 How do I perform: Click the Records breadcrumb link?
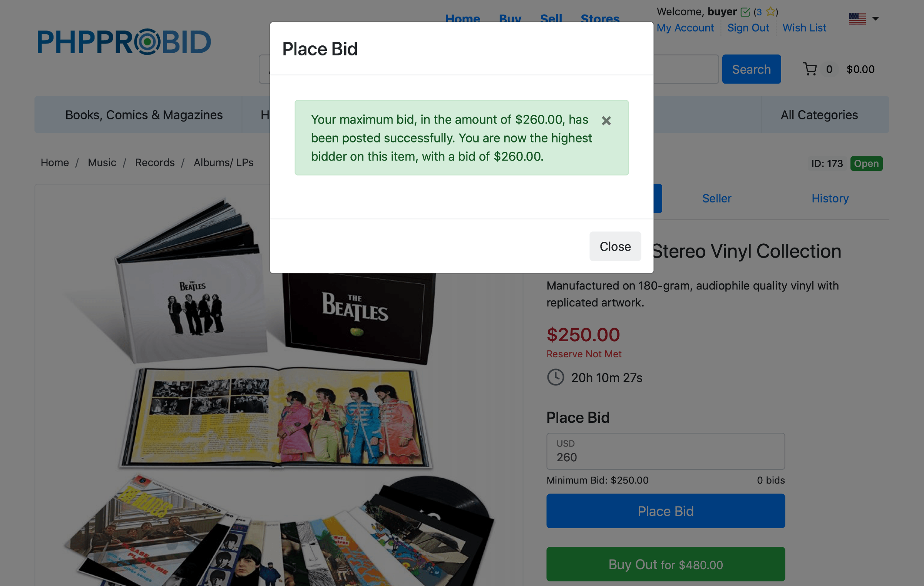point(155,162)
